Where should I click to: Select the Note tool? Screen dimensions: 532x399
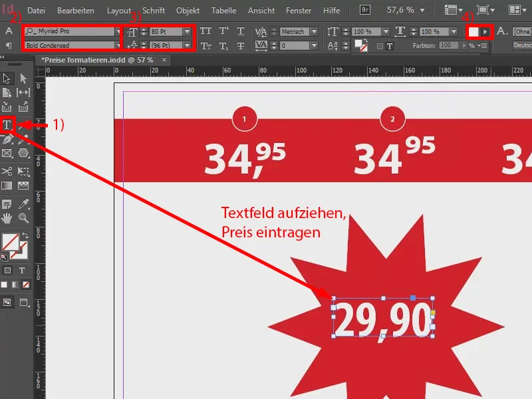tap(7, 204)
